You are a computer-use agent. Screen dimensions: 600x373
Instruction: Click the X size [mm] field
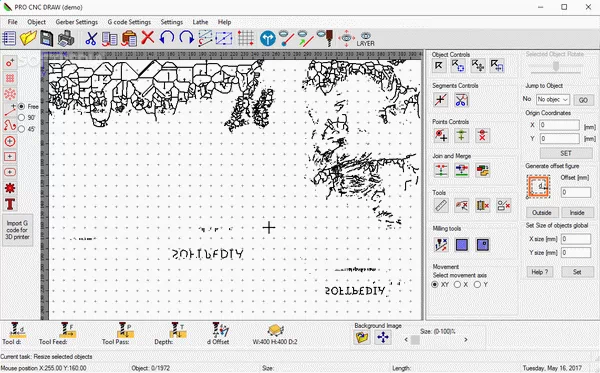pos(576,239)
